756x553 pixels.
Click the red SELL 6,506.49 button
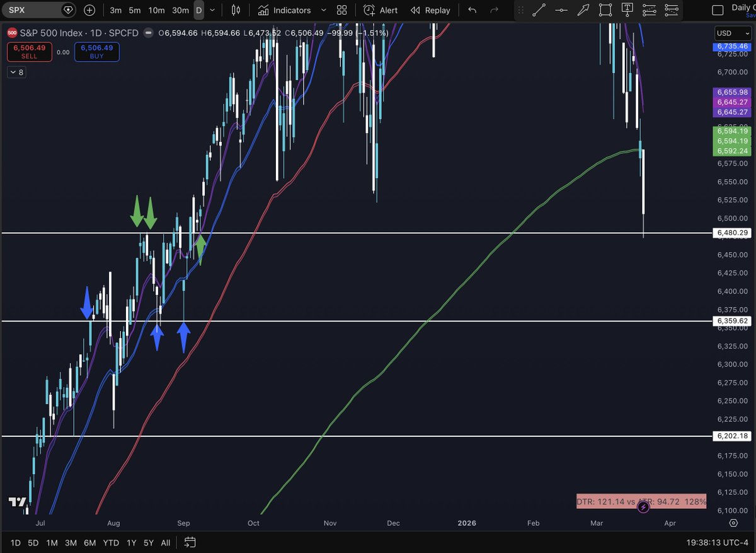[x=29, y=52]
